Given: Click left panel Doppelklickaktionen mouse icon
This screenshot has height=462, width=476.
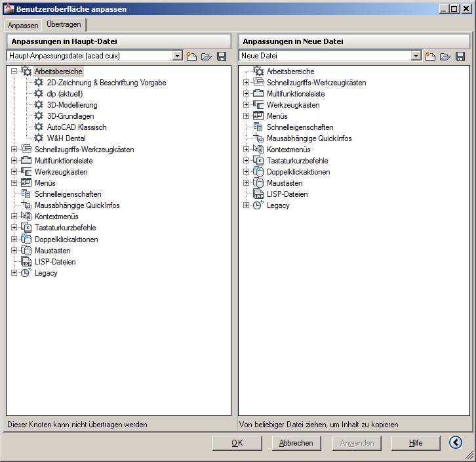Looking at the screenshot, I should 26,239.
